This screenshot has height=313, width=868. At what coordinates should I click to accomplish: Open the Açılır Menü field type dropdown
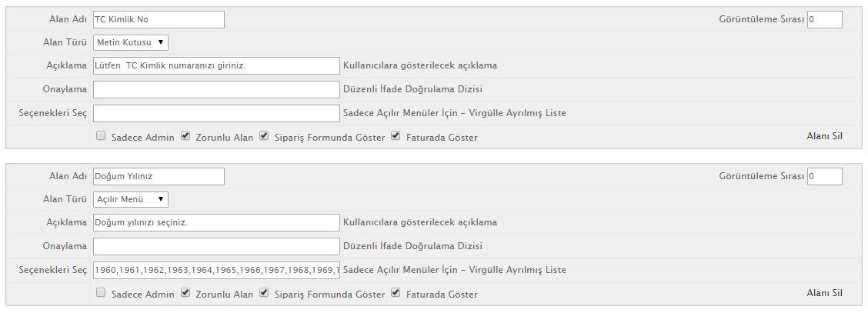click(131, 200)
